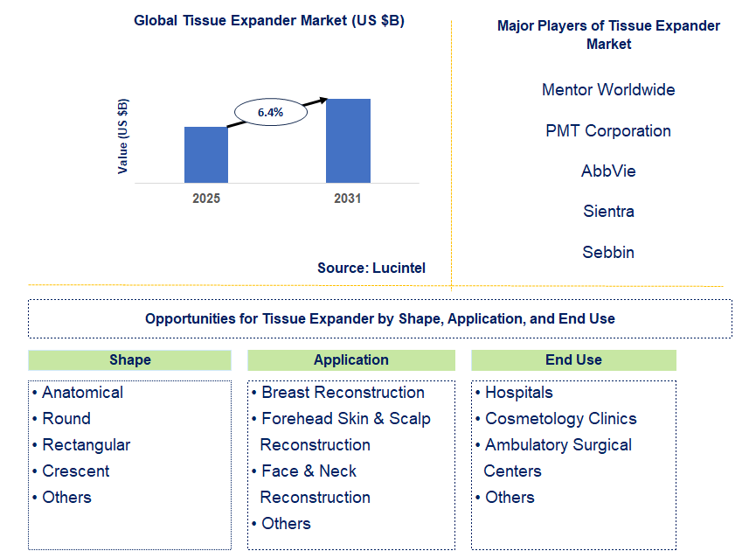Click the green Application column header
This screenshot has width=756, height=558.
[x=351, y=360]
